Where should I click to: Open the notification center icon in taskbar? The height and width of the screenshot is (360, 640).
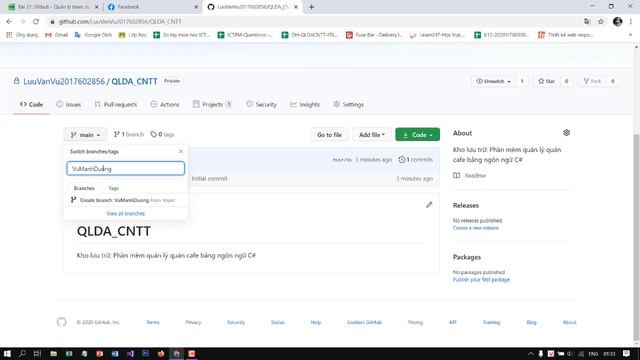(627, 353)
